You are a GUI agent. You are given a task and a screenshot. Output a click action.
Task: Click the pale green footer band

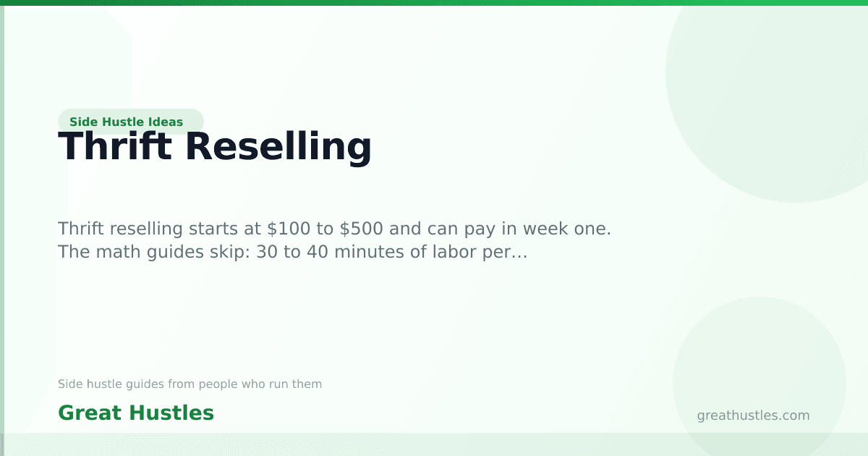click(434, 444)
